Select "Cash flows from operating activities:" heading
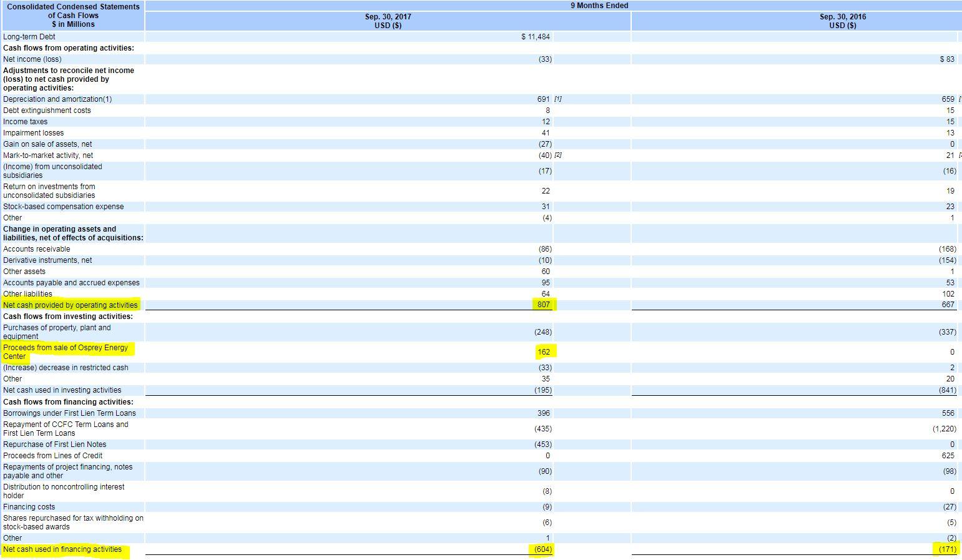The width and height of the screenshot is (962, 560). (69, 48)
